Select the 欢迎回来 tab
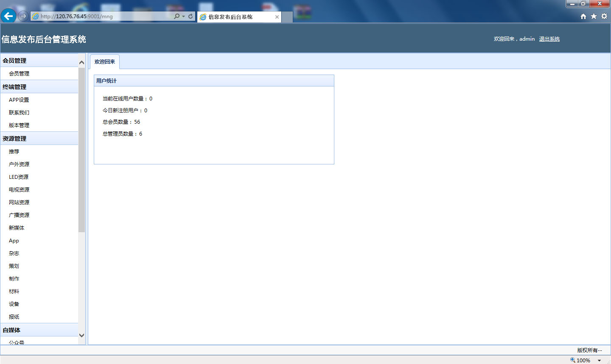This screenshot has width=611, height=364. coord(105,61)
